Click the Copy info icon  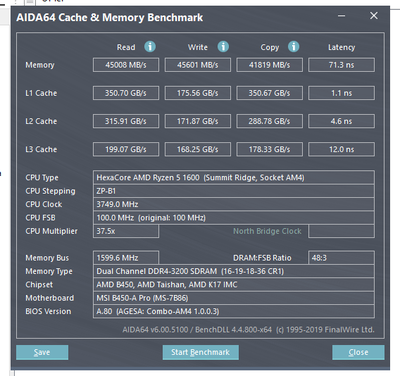[x=294, y=47]
